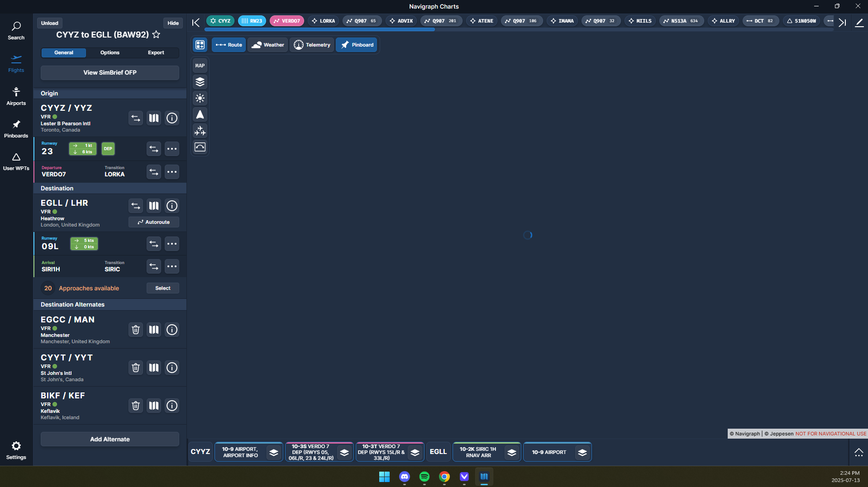The height and width of the screenshot is (487, 868).
Task: Open Settings gear in the sidebar
Action: click(x=16, y=450)
